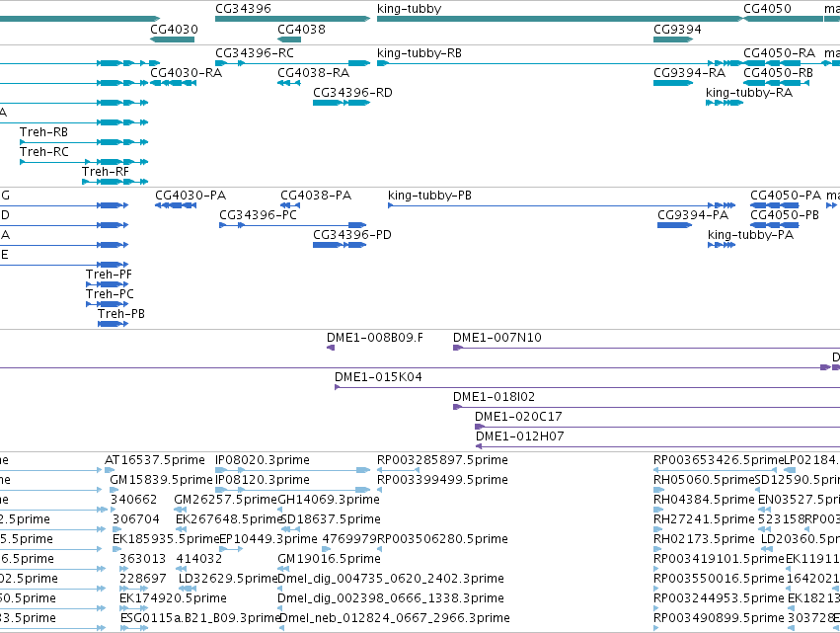Screen dimensions: 840x633
Task: Click the CG34396 gene label
Action: pos(243,9)
